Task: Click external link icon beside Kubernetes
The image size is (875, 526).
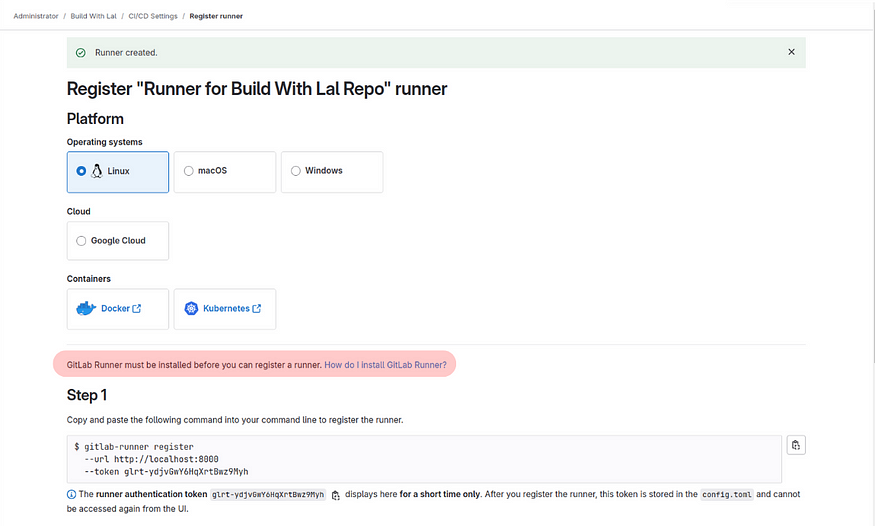Action: (257, 308)
